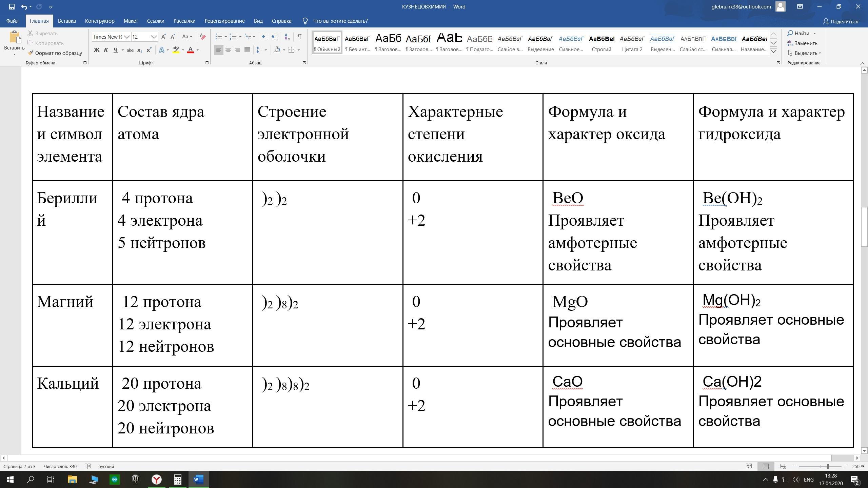868x488 pixels.
Task: Click bulleted list icon
Action: (219, 37)
